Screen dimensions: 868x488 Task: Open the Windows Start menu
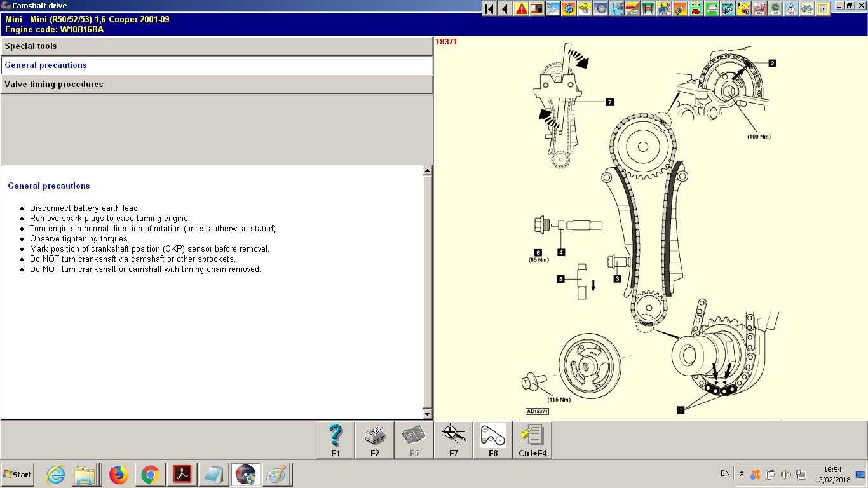18,475
